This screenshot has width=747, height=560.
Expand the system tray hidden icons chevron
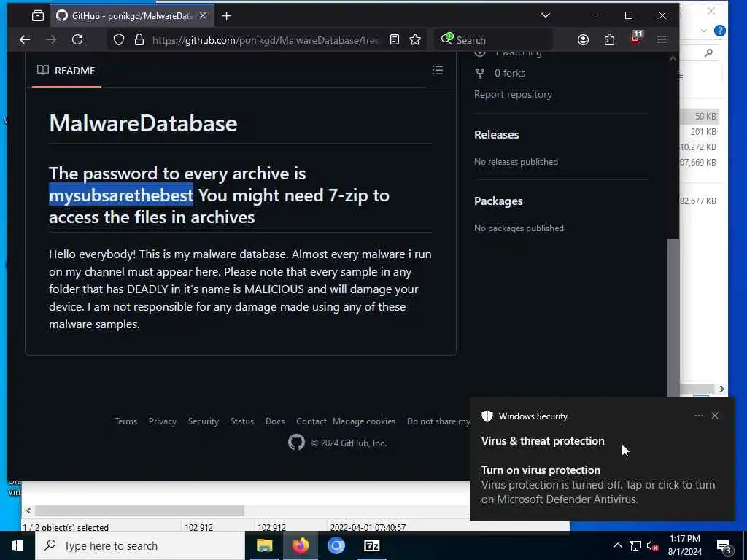point(617,545)
